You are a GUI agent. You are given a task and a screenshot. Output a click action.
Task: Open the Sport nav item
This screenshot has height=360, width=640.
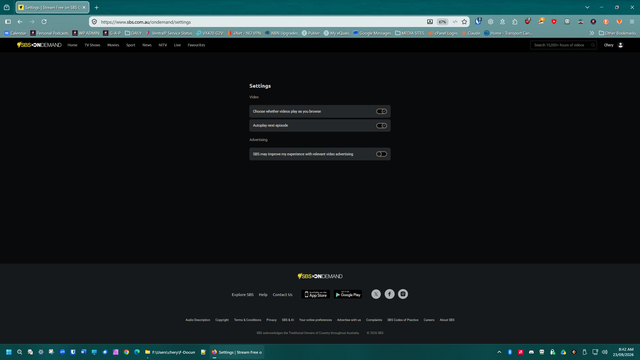(131, 45)
